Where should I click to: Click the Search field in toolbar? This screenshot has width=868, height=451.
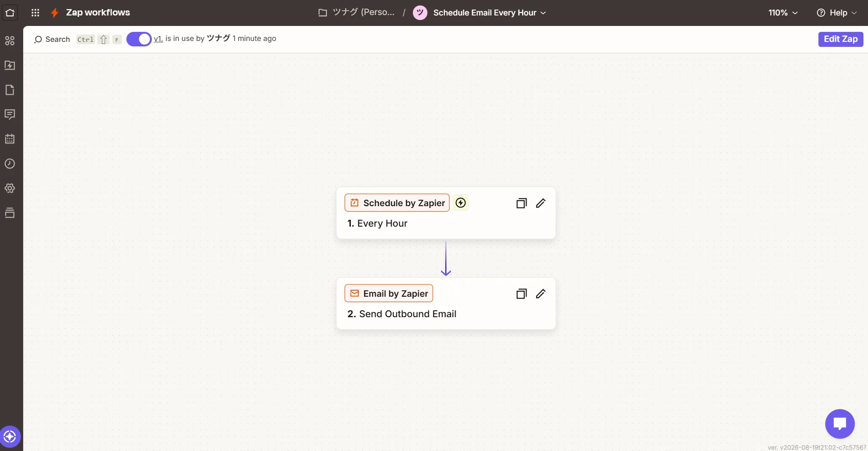78,39
